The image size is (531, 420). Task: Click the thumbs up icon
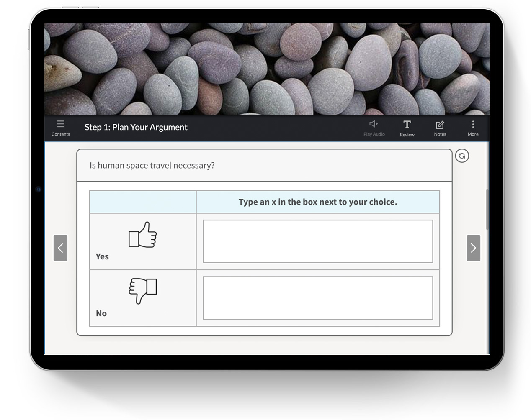coord(142,235)
